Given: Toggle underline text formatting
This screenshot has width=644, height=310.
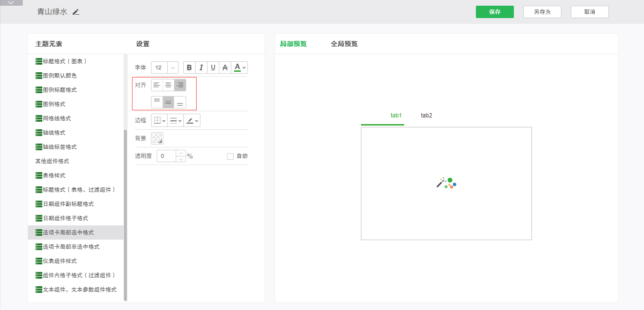Looking at the screenshot, I should 213,68.
